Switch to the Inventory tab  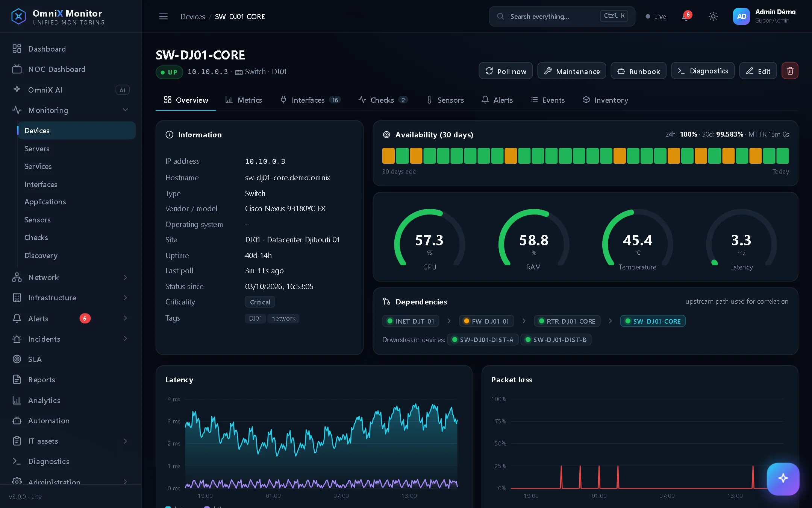(605, 100)
